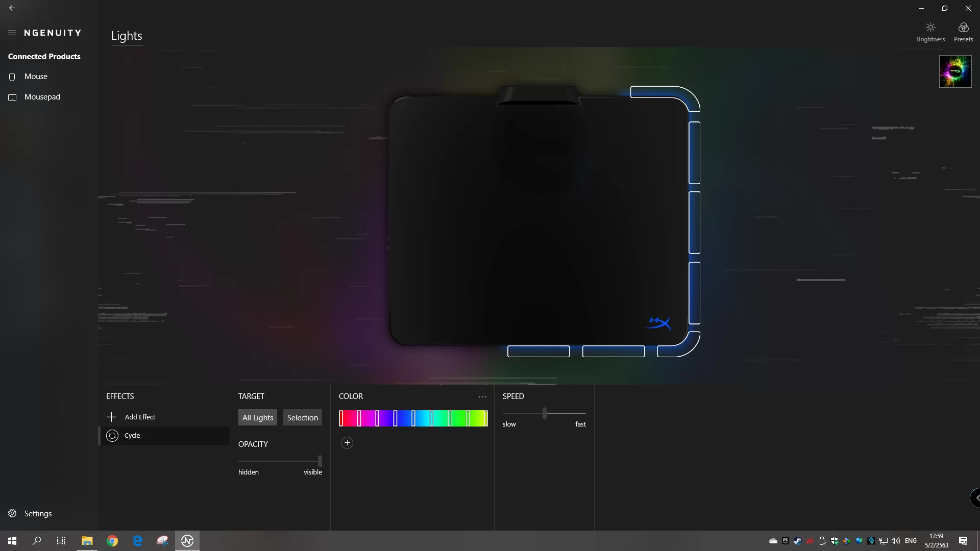Launch Google Chrome from taskbar
The height and width of the screenshot is (551, 980).
coord(112,541)
